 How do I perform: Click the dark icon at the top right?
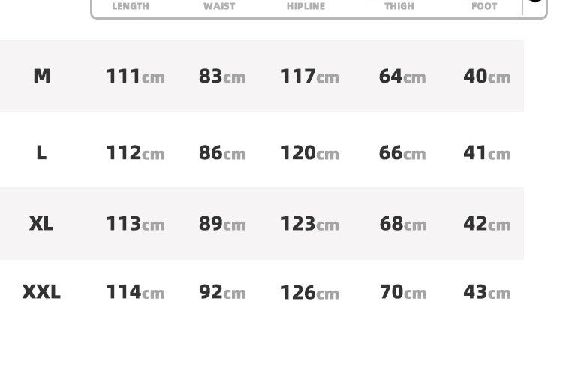click(535, 1)
